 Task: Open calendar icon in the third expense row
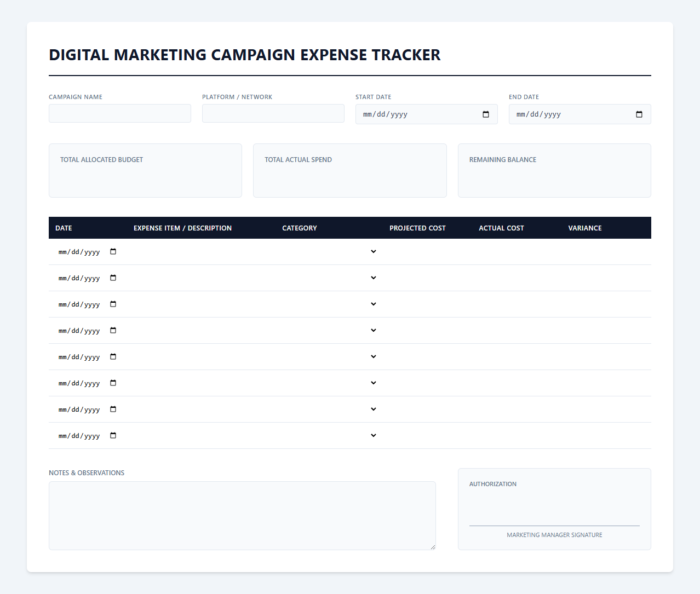tap(113, 304)
